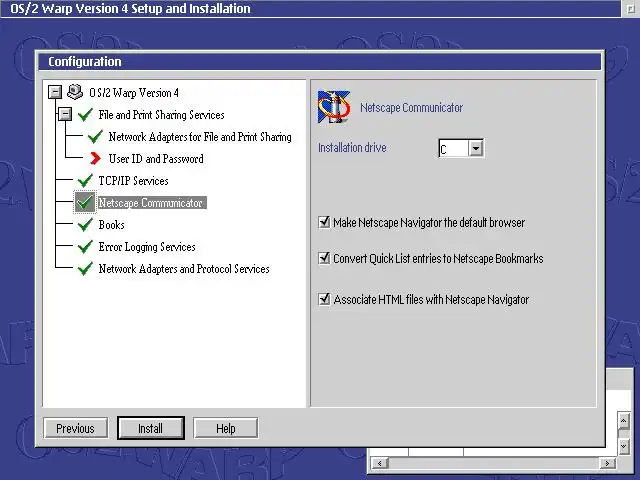Screen dimensions: 640x480
Task: Click background window's horizontal scroll left arrow
Action: click(x=380, y=463)
